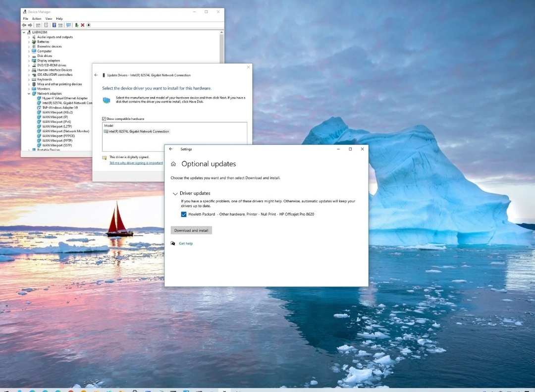This screenshot has width=535, height=392.
Task: Click the Batteries category icon
Action: (x=34, y=42)
